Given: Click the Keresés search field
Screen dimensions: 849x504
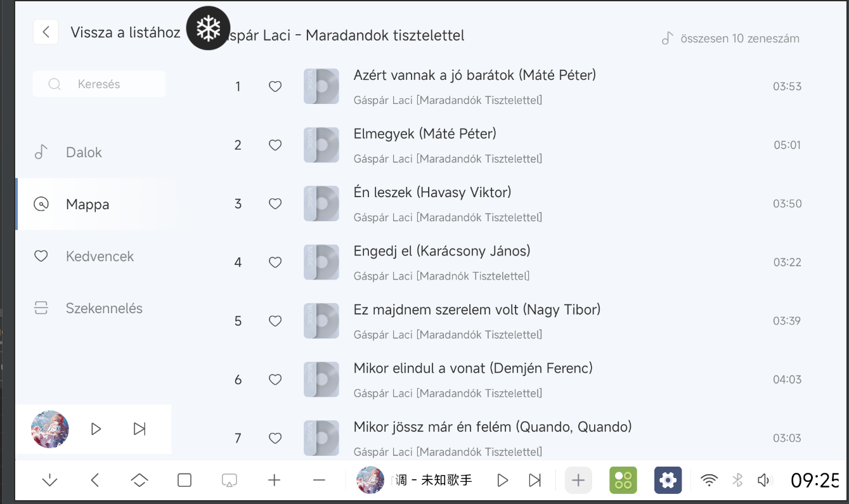Looking at the screenshot, I should click(x=99, y=84).
